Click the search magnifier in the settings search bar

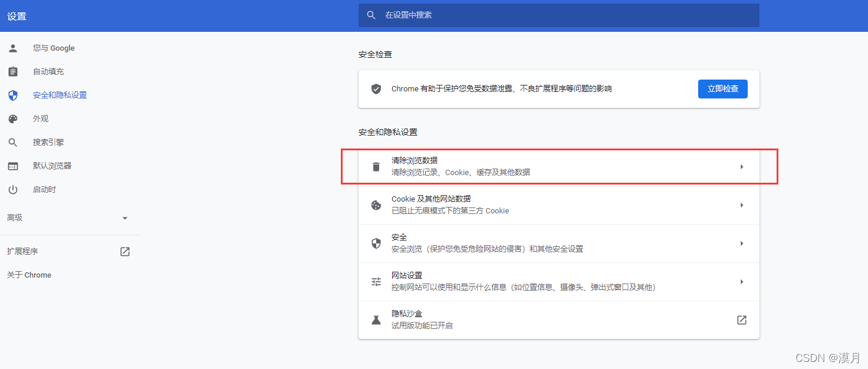[371, 15]
